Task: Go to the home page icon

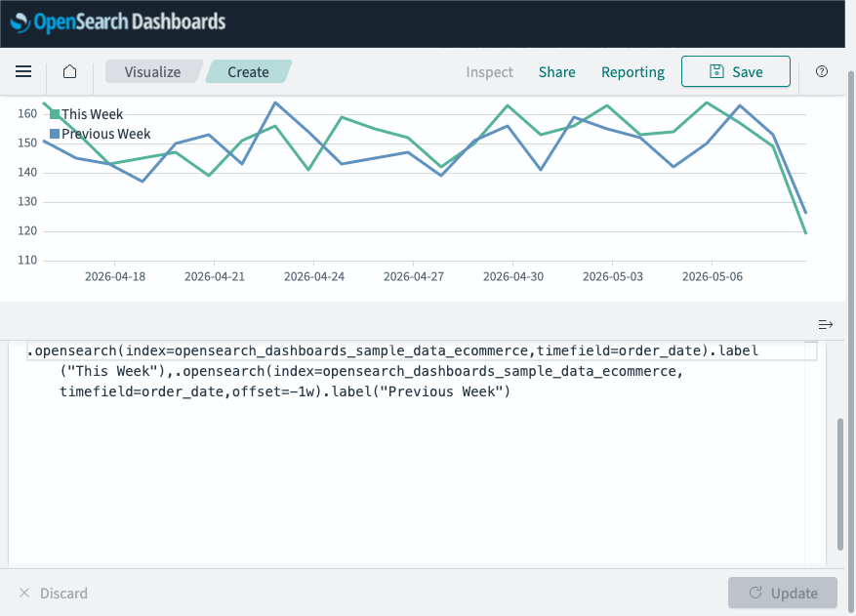Action: [70, 71]
